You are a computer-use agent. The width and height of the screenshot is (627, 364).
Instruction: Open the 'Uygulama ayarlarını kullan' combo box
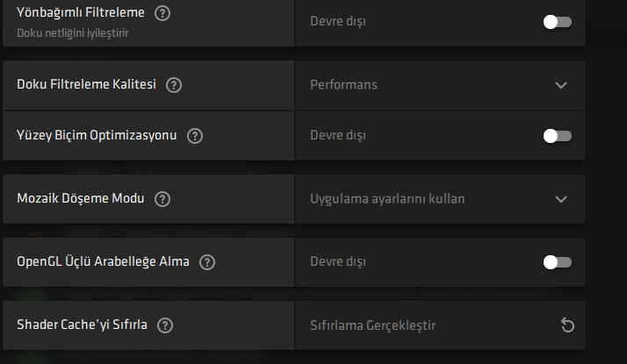[x=387, y=199]
